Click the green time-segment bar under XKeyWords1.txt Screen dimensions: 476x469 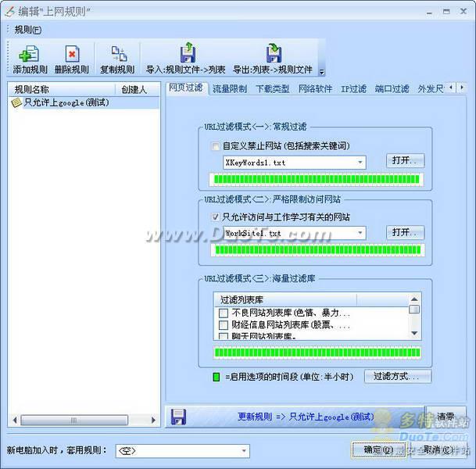(x=317, y=180)
